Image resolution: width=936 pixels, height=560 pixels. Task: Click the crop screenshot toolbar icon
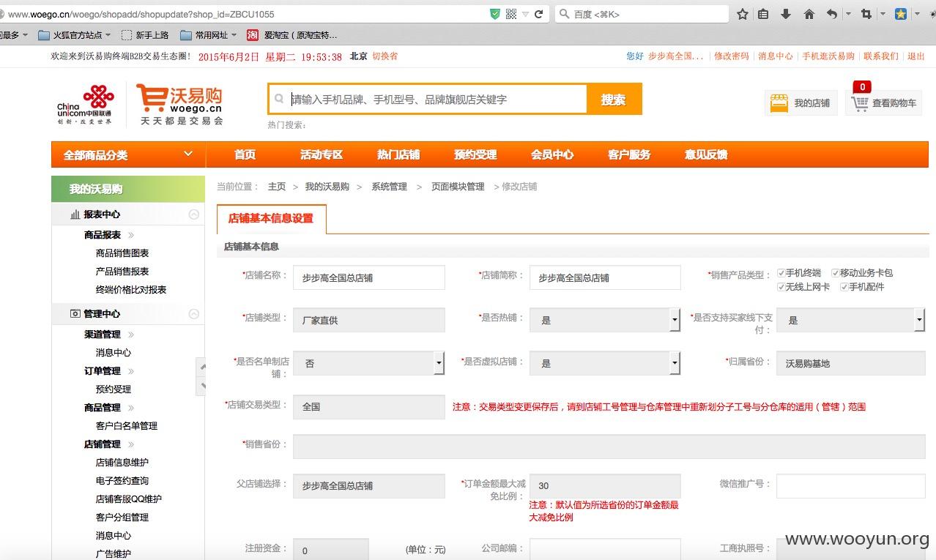(866, 14)
